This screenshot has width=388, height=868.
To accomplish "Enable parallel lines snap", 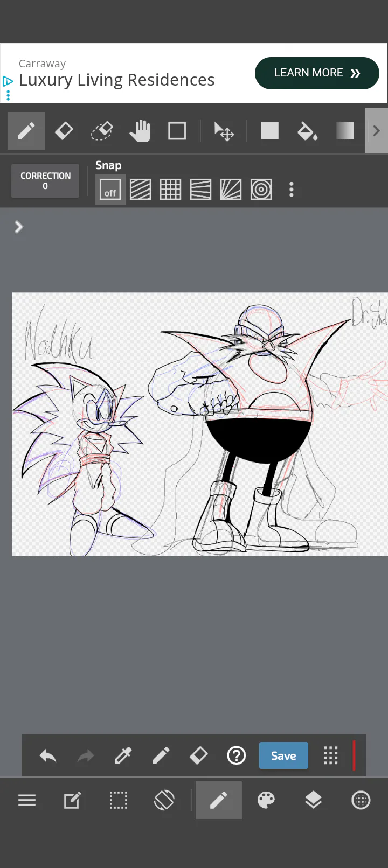I will [141, 190].
